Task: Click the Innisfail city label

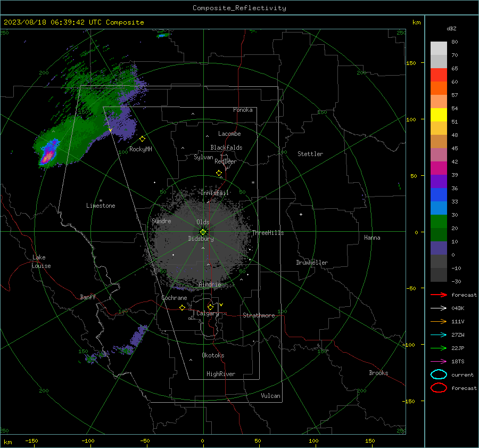Action: click(215, 193)
